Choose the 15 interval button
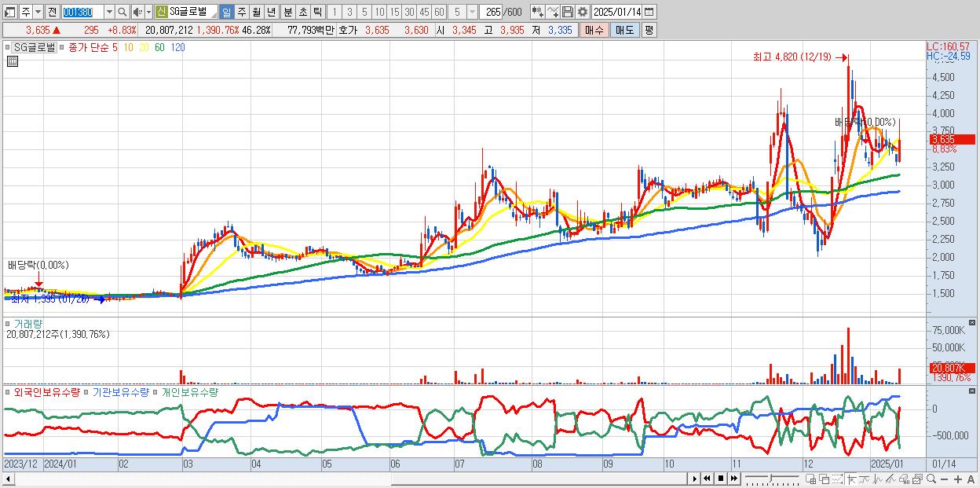Screen dimensions: 980x488 [394, 12]
